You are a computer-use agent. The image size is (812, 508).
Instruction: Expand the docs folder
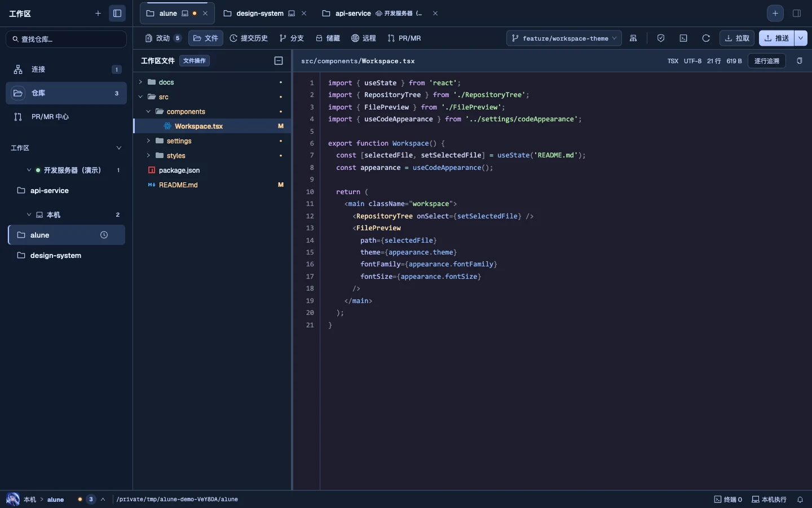[x=141, y=82]
